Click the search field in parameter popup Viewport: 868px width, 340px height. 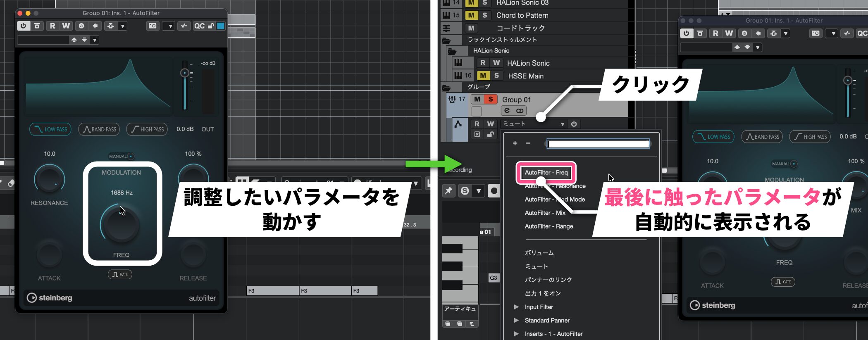598,144
